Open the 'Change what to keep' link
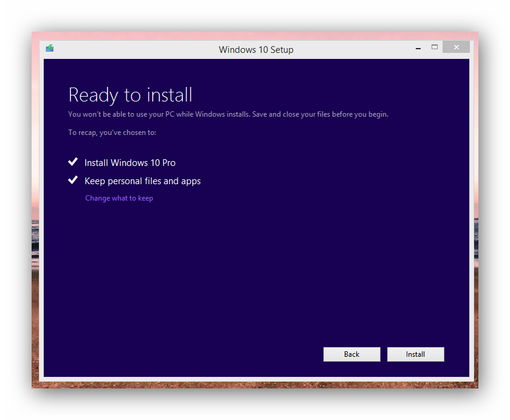Screen dimensions: 510x420 tap(119, 198)
